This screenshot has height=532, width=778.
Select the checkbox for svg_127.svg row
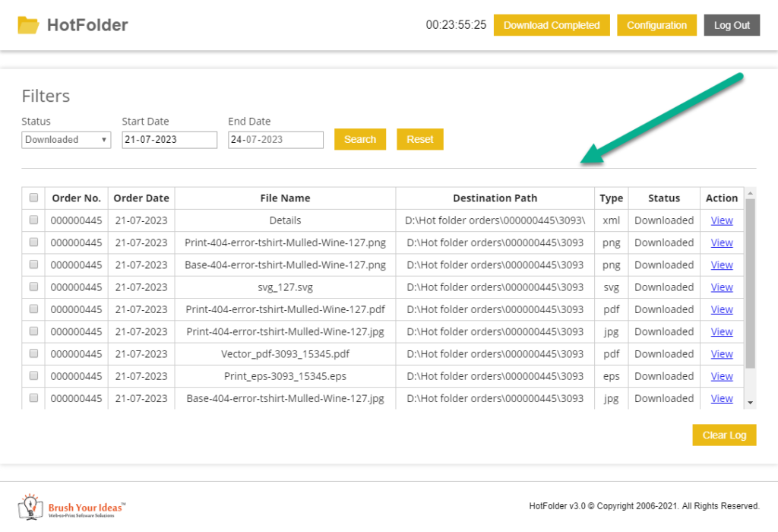coord(33,287)
